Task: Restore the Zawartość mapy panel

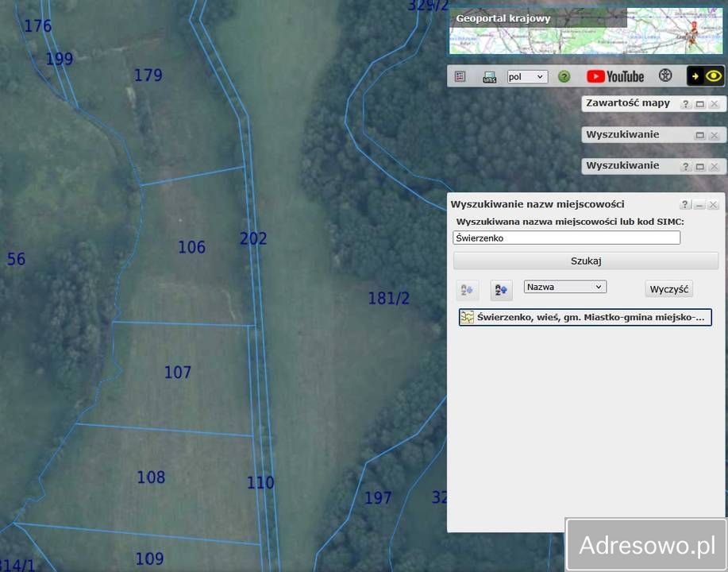Action: pos(700,104)
